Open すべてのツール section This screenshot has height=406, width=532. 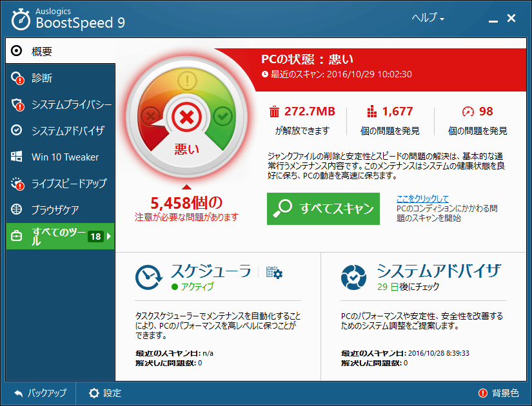click(61, 236)
